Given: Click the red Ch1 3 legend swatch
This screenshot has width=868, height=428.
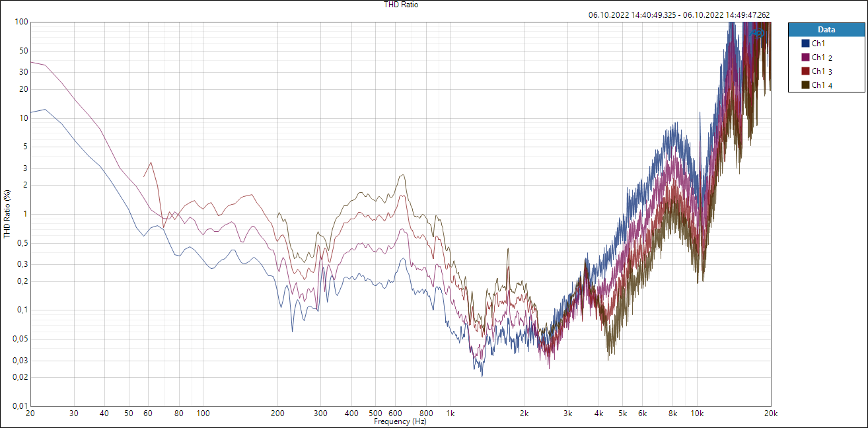Looking at the screenshot, I should click(805, 71).
